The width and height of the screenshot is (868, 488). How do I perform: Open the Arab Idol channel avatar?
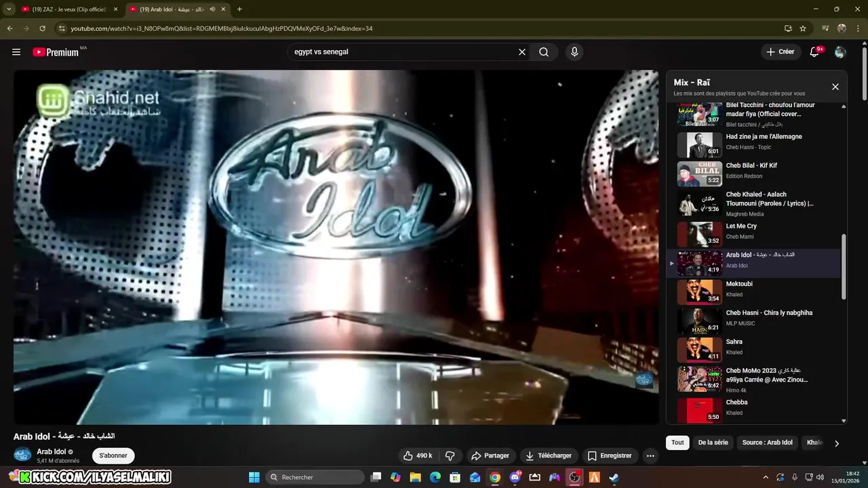tap(22, 455)
